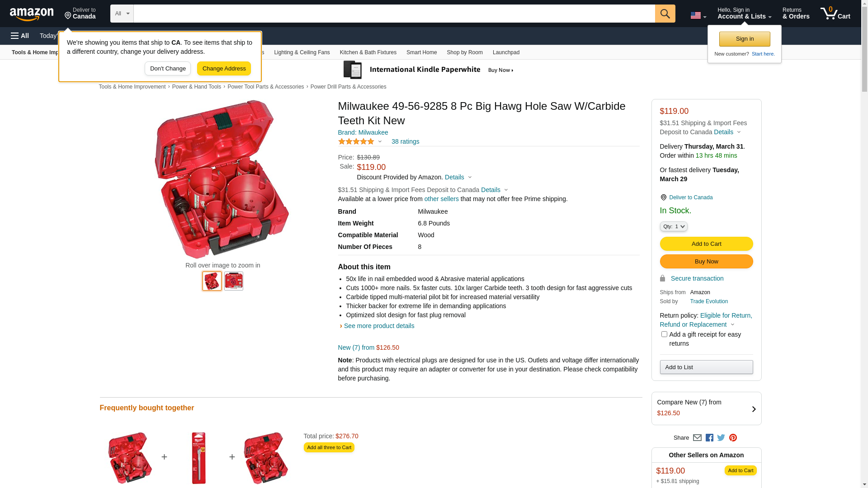Click the main search input field
The image size is (868, 488).
click(394, 14)
